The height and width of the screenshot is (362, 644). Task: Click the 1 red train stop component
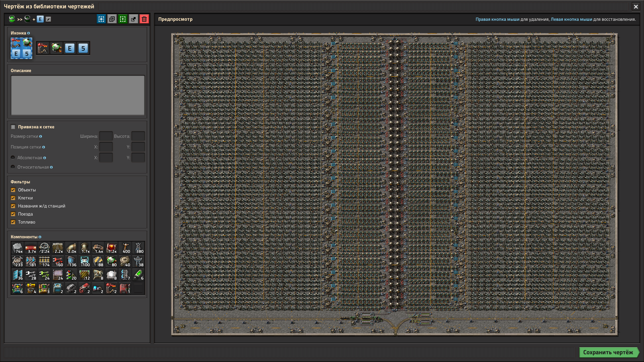pyautogui.click(x=125, y=288)
